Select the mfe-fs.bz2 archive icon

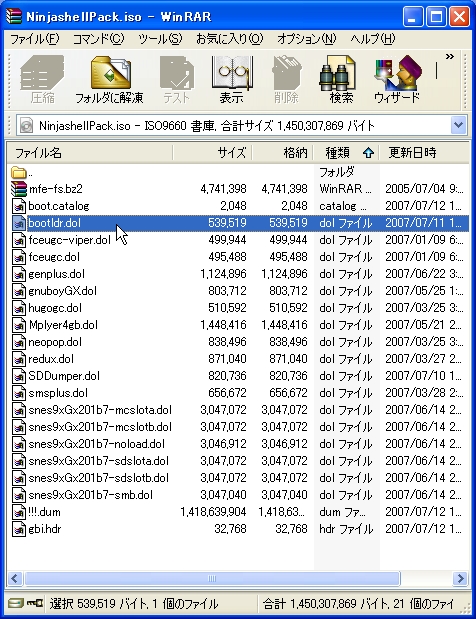point(19,189)
